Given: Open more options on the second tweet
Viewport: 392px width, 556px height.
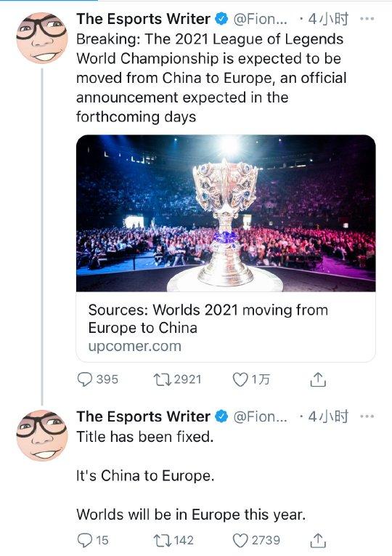Looking at the screenshot, I should 367,416.
